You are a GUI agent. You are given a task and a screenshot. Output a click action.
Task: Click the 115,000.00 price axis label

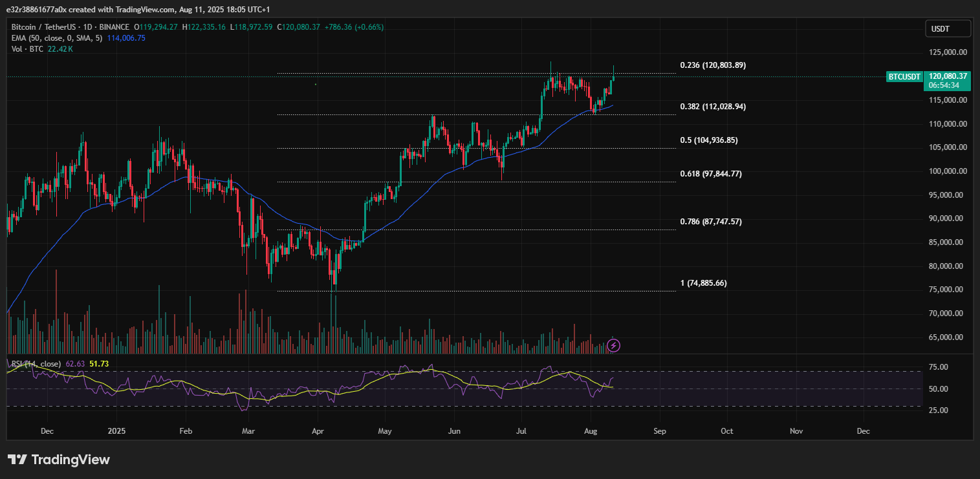pos(948,100)
